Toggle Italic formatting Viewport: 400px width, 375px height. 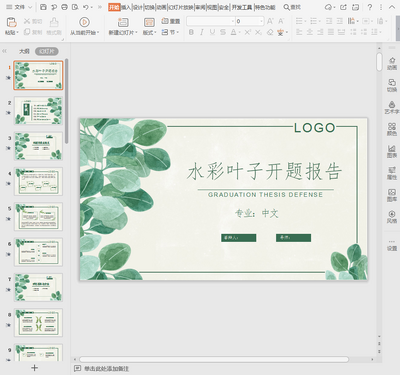202,32
